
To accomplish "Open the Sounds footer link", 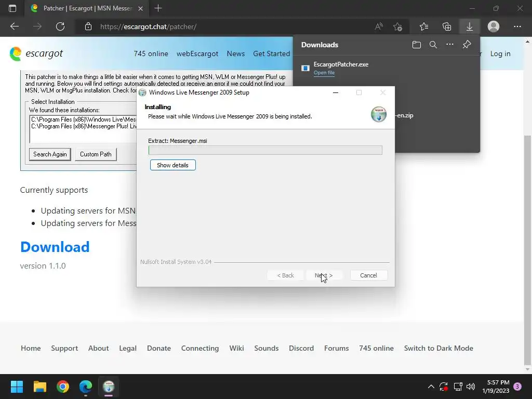I will [x=267, y=348].
